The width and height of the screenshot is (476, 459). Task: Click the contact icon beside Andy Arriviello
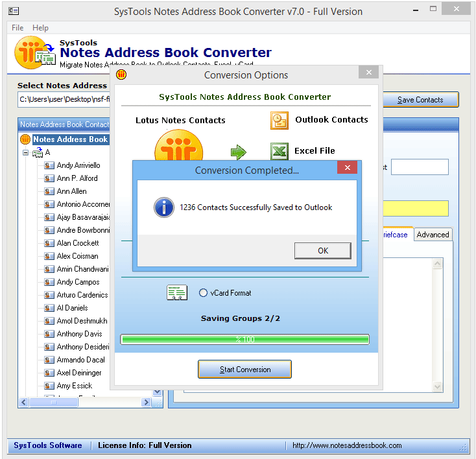tap(49, 165)
